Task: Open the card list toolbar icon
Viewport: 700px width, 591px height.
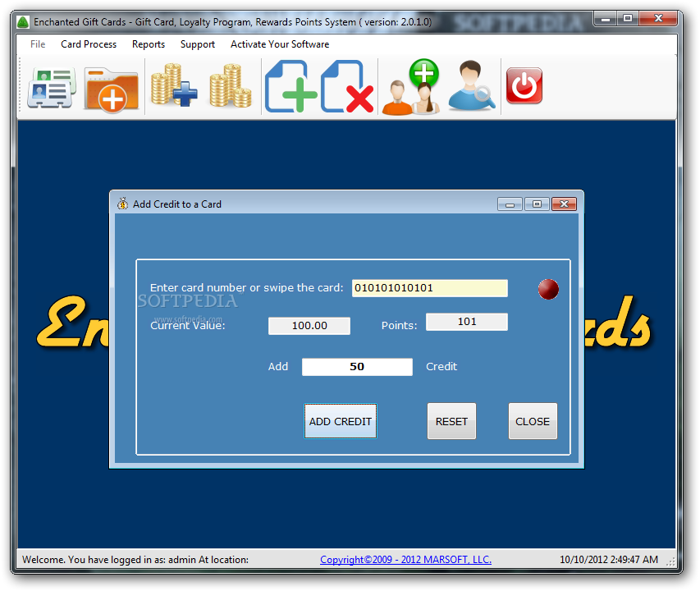Action: (52, 88)
